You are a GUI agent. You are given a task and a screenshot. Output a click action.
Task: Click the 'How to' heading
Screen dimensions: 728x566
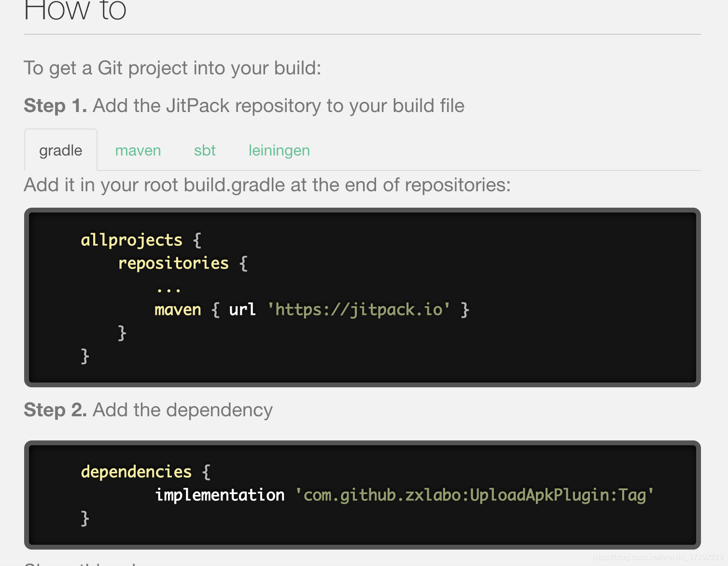75,10
